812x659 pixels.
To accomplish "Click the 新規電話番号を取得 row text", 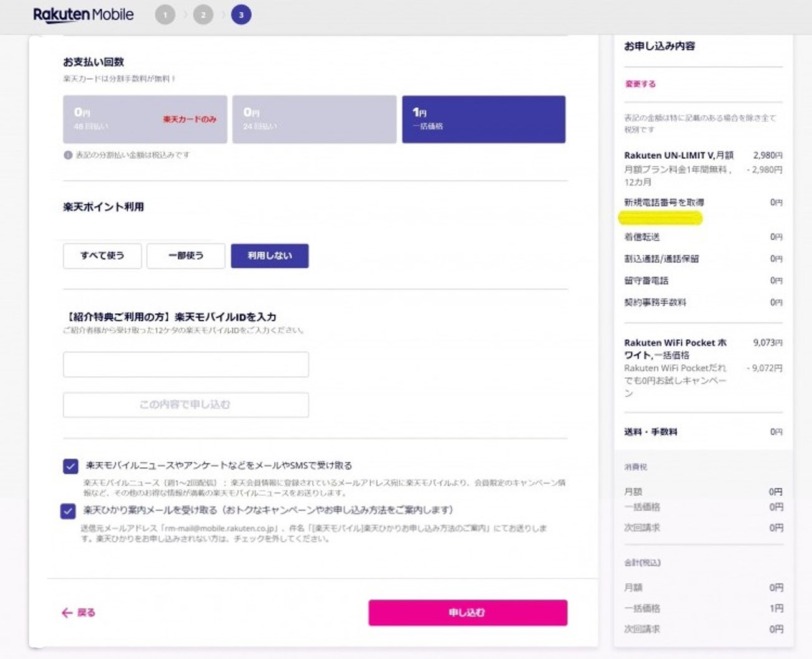I will tap(664, 202).
